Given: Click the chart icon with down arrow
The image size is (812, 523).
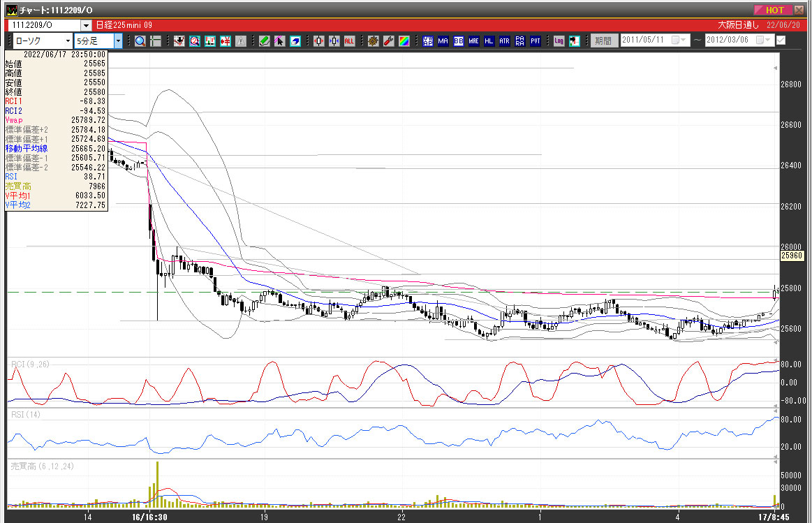Looking at the screenshot, I should pos(179,41).
